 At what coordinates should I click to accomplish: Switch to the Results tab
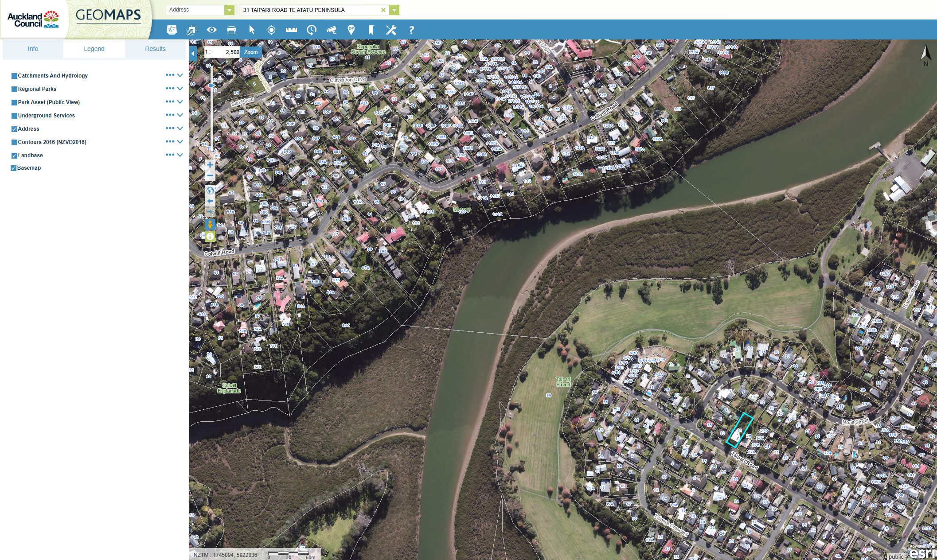(x=155, y=49)
